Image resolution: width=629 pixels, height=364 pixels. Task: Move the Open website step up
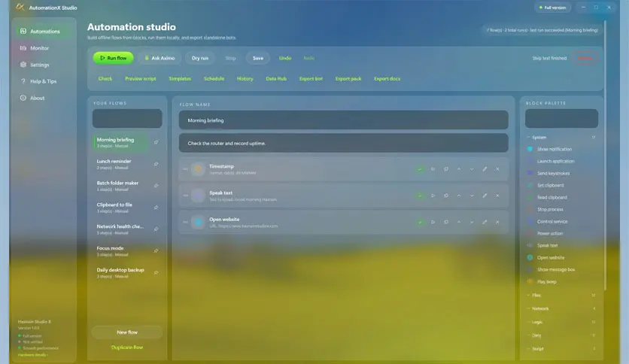(x=458, y=222)
